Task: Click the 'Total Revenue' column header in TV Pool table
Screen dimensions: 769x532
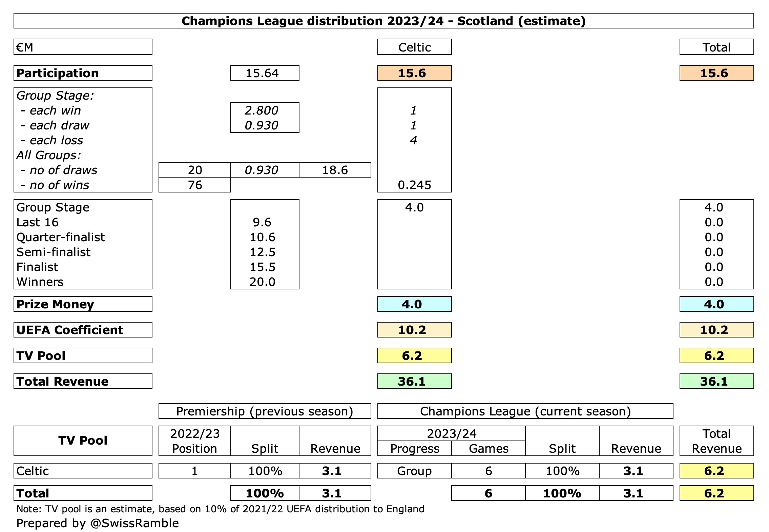Action: [x=716, y=441]
